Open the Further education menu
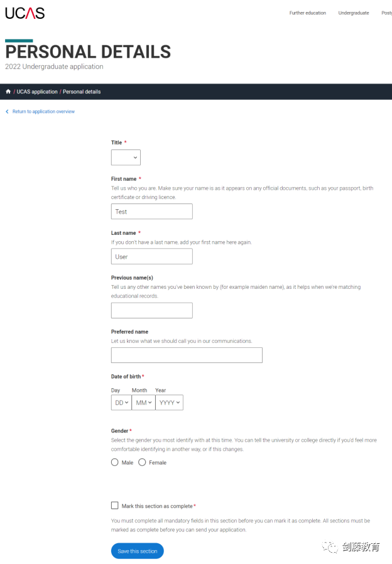 point(307,13)
